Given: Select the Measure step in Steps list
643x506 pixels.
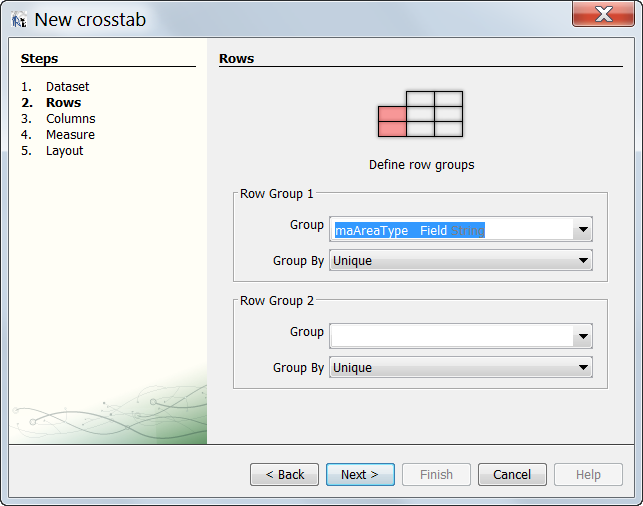Looking at the screenshot, I should pos(70,134).
